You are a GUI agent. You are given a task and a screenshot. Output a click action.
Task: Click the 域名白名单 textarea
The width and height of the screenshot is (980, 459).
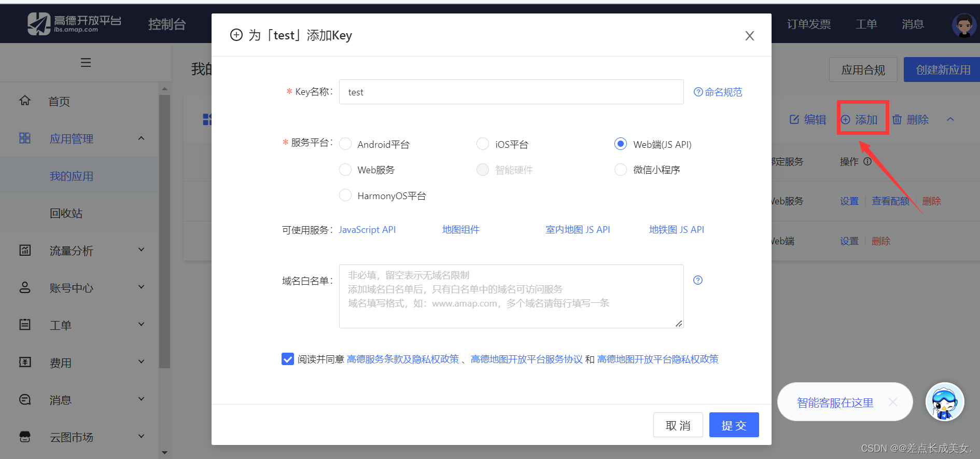click(x=511, y=296)
